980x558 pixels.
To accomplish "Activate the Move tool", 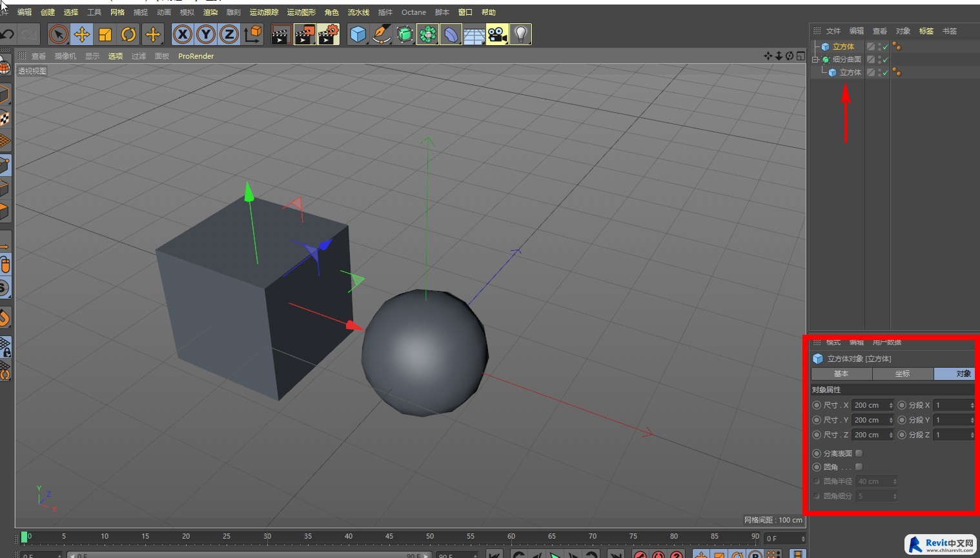I will 82,34.
